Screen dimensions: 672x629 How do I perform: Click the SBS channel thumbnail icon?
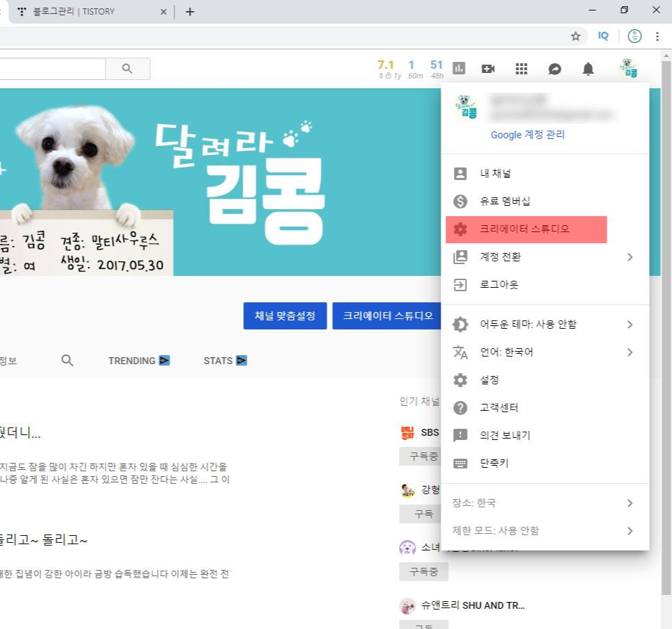pyautogui.click(x=407, y=432)
